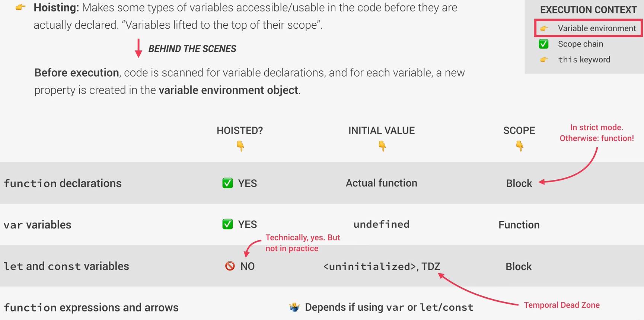
Task: Click YES in the var variables row
Action: click(x=248, y=224)
